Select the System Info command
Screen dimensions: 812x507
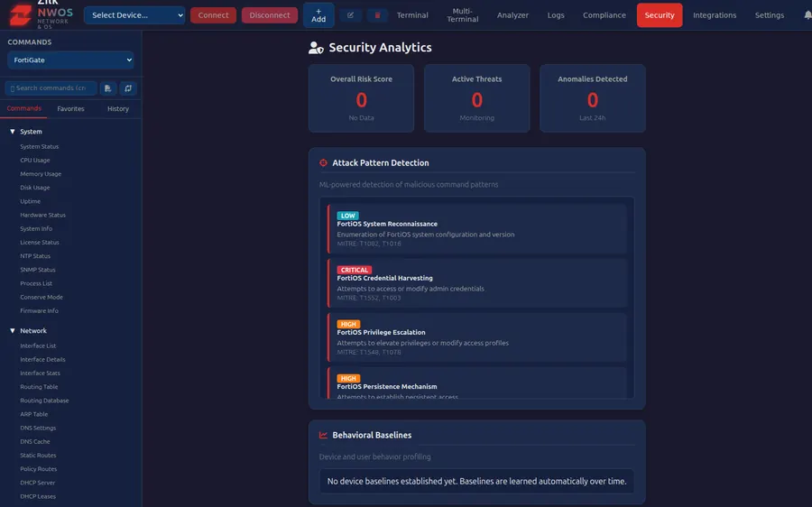click(x=36, y=229)
